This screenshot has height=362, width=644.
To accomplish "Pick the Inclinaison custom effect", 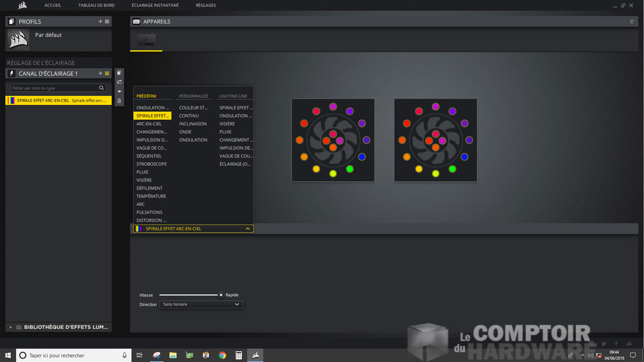I will click(193, 124).
